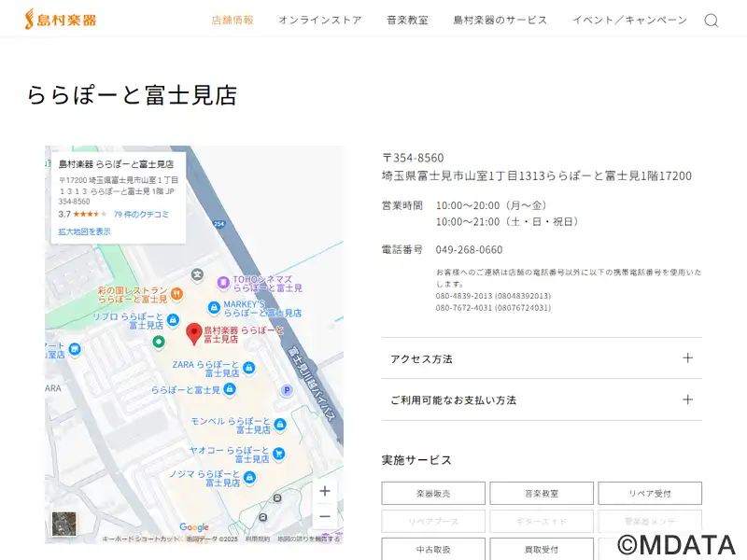Click the postal code 〒354-8560
The height and width of the screenshot is (560, 747).
click(x=413, y=158)
